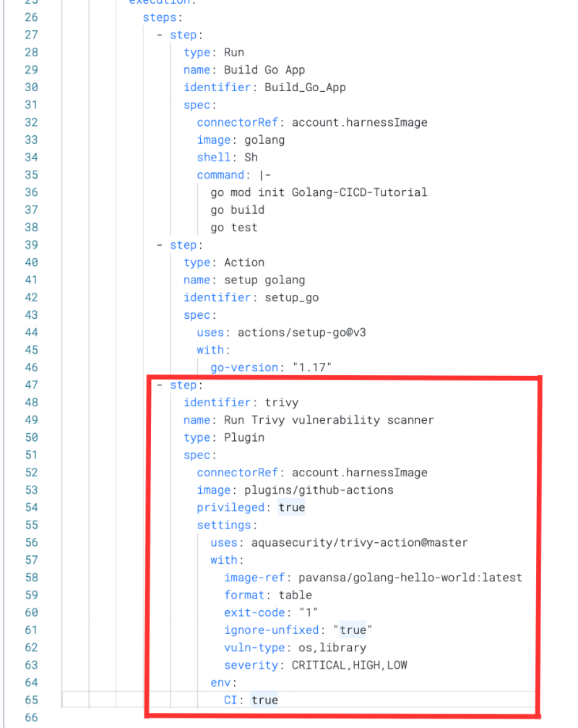Screen dimensions: 578x728
Task: Click line number 58 in the gutter
Action: (32, 578)
